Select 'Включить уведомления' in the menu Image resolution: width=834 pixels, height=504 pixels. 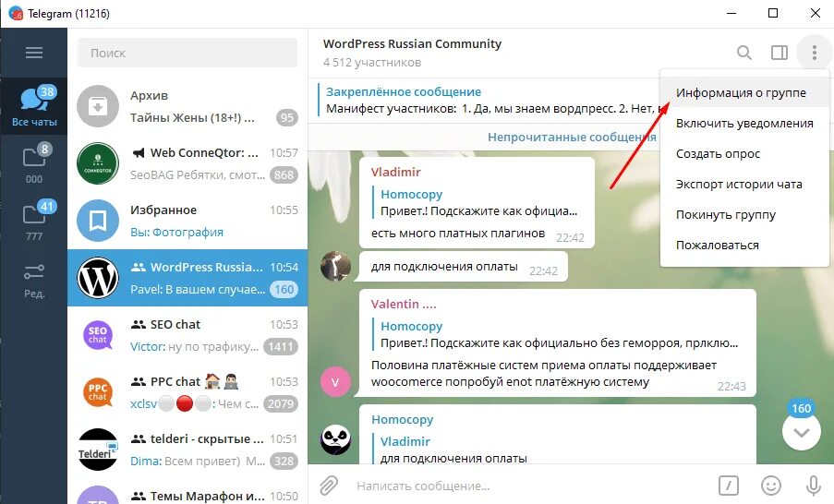744,124
